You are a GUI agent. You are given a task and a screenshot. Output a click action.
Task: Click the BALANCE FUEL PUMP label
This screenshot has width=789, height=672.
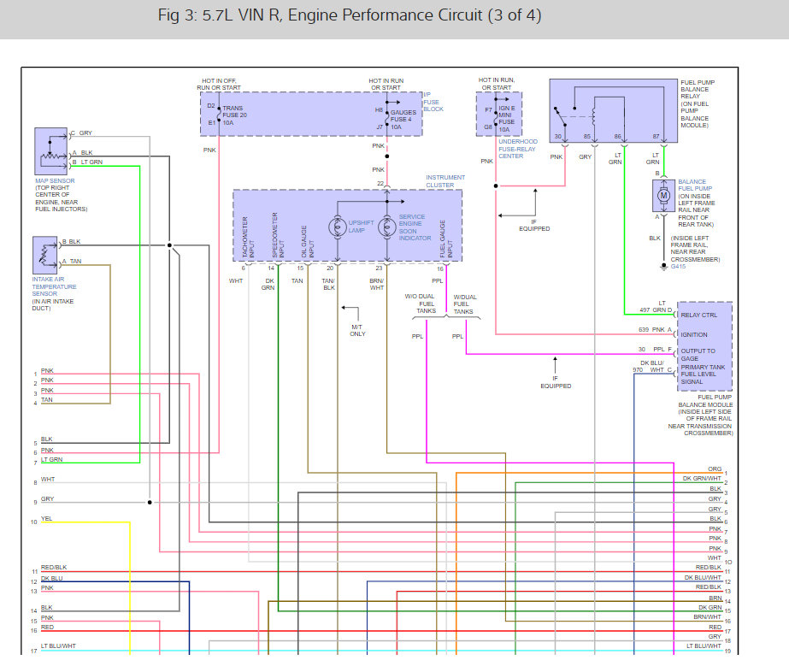click(695, 185)
